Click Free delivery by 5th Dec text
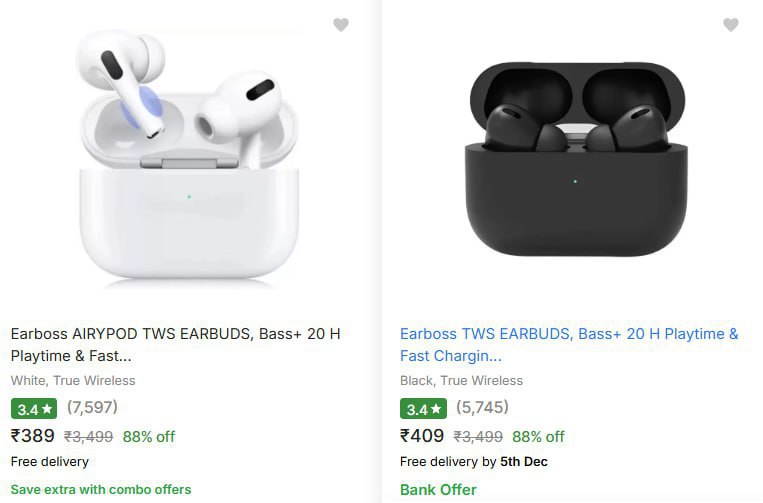The height and width of the screenshot is (503, 763). tap(474, 462)
